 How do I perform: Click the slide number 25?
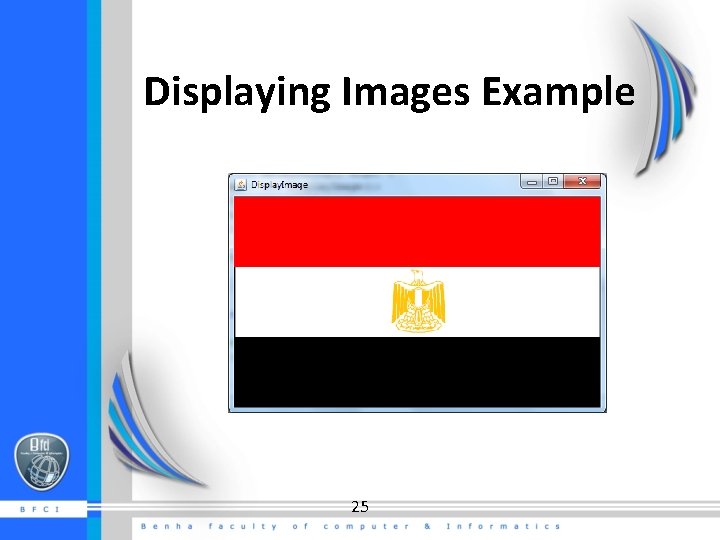(x=360, y=506)
